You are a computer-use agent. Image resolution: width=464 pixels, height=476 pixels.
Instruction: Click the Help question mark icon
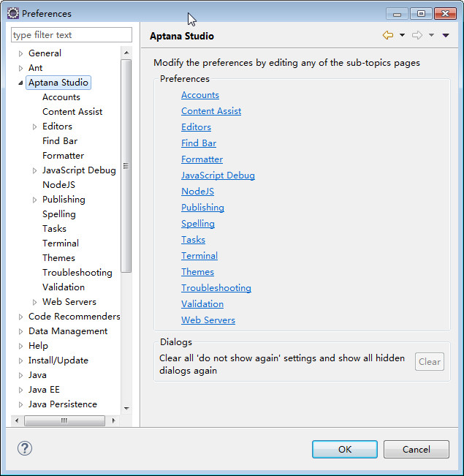[25, 448]
